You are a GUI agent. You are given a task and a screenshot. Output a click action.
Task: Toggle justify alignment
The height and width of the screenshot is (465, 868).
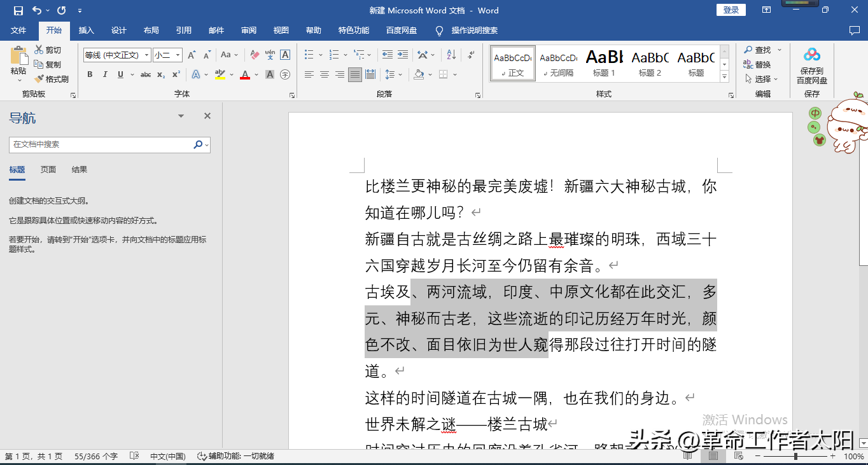tap(355, 74)
